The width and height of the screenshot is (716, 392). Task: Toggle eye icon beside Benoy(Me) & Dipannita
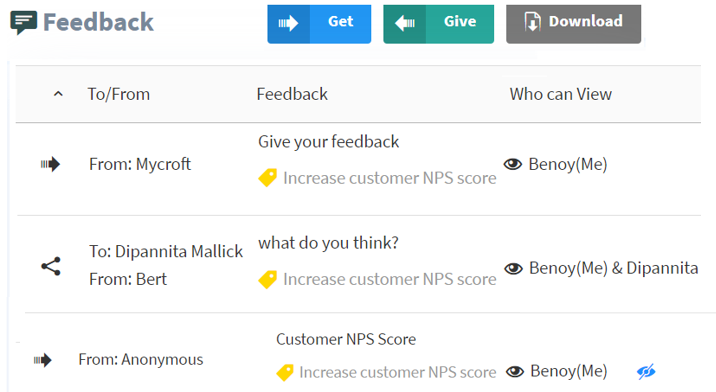(513, 268)
